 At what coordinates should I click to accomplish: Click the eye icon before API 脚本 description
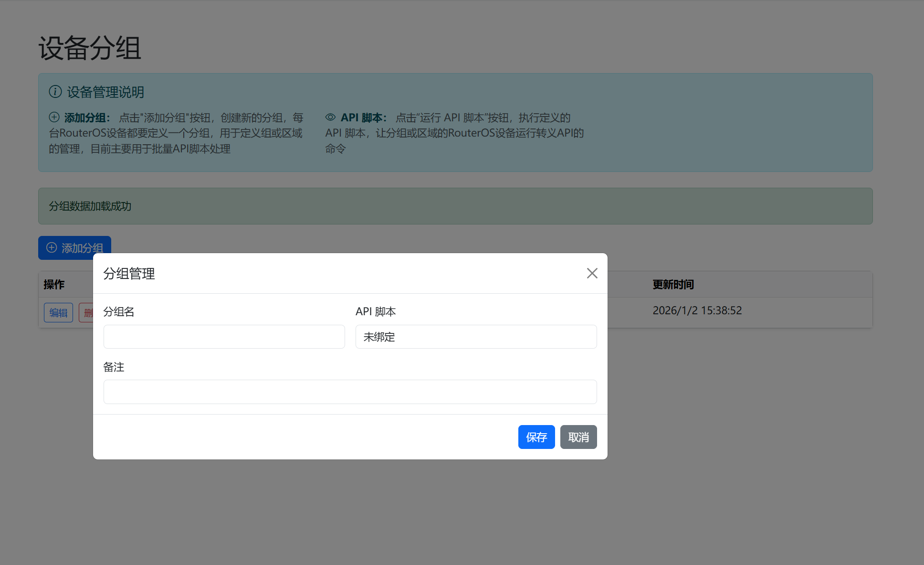click(330, 117)
